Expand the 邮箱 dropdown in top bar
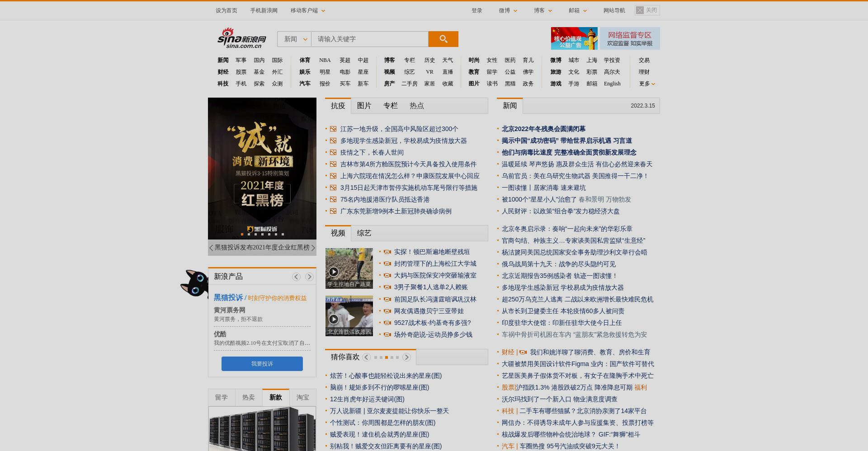The height and width of the screenshot is (451, 868). point(578,10)
